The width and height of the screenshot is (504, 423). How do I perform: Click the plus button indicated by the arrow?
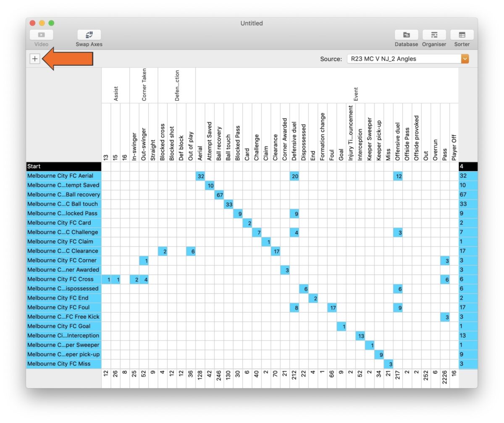coord(35,58)
